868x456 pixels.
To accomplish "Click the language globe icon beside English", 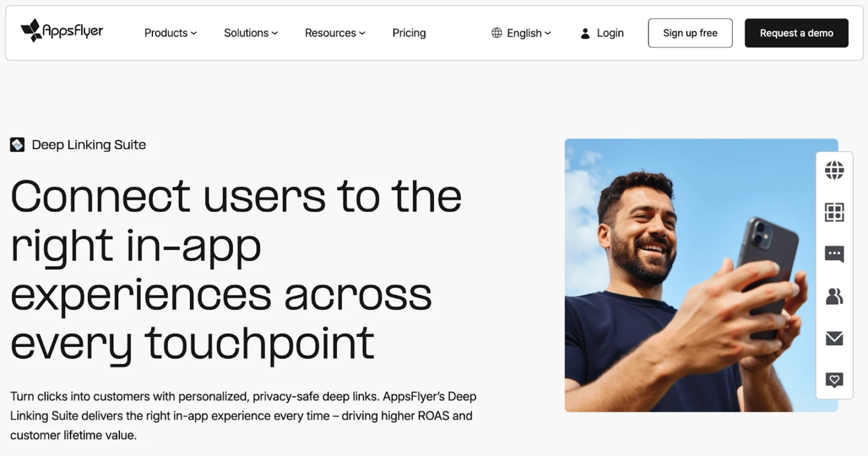I will (497, 33).
